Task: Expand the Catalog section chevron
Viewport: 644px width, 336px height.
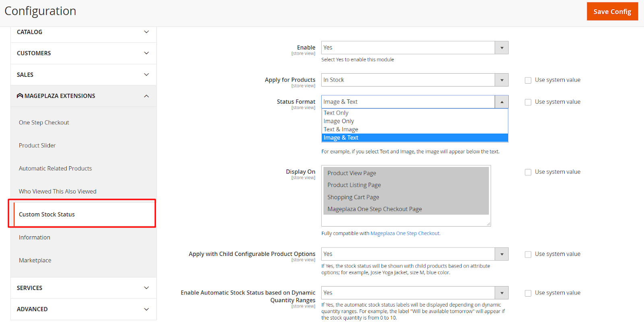Action: (x=147, y=32)
